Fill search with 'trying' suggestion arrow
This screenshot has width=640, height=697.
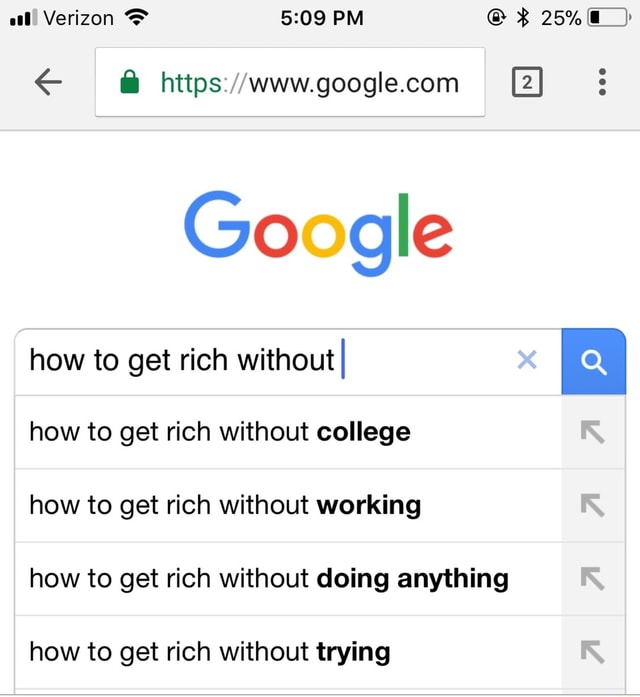click(x=593, y=653)
